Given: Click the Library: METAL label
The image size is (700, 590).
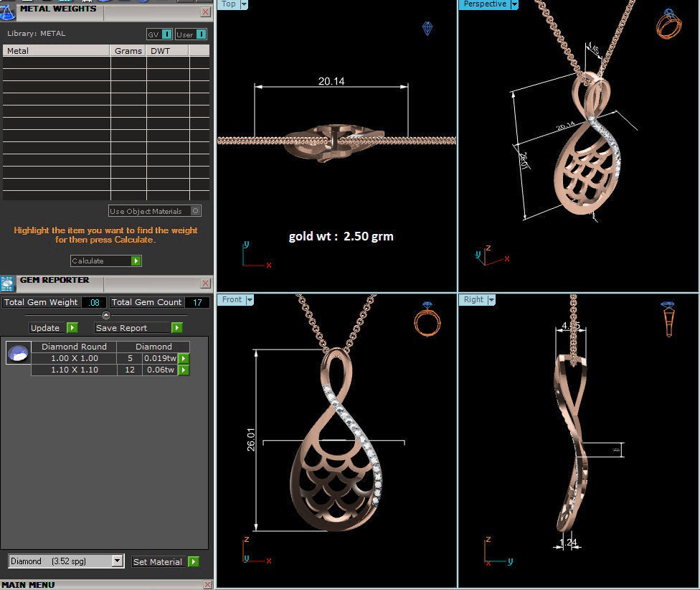Looking at the screenshot, I should [36, 34].
